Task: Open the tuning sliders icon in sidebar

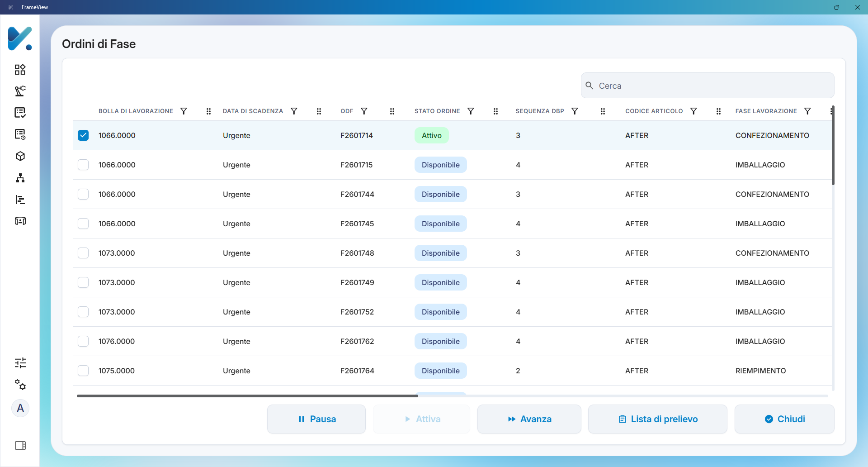Action: pyautogui.click(x=20, y=363)
